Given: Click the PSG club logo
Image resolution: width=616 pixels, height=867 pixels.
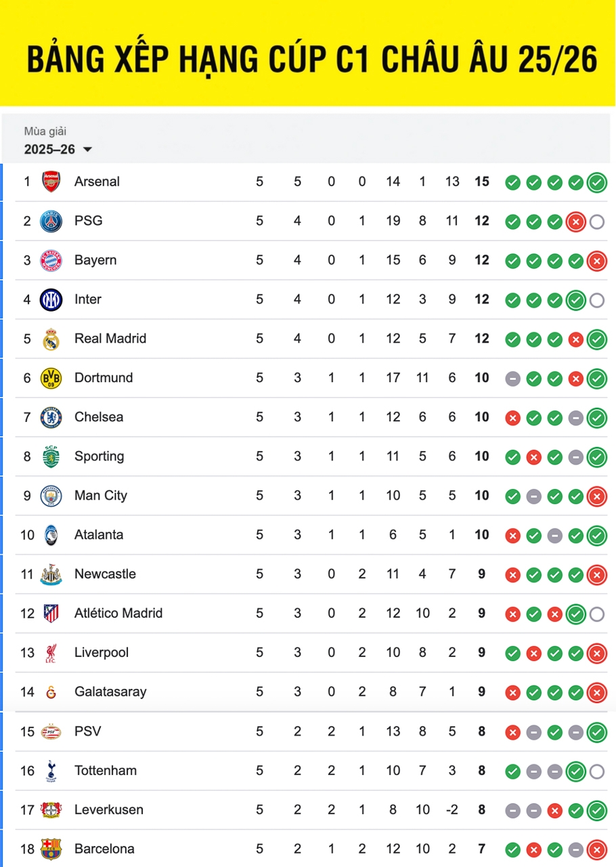Looking at the screenshot, I should 51,221.
